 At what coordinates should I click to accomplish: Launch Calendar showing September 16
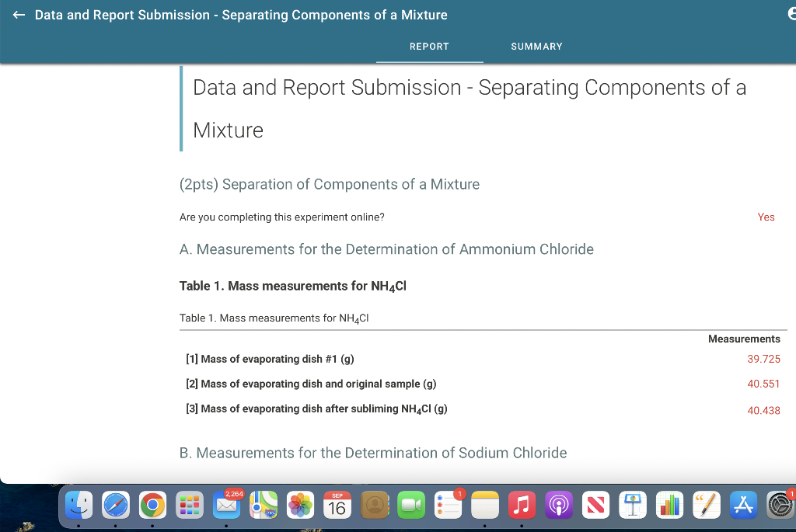(337, 505)
